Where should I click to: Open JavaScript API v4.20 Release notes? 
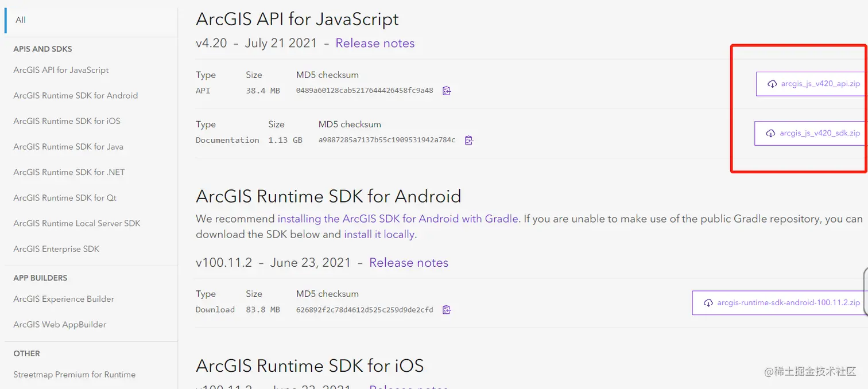pyautogui.click(x=375, y=43)
